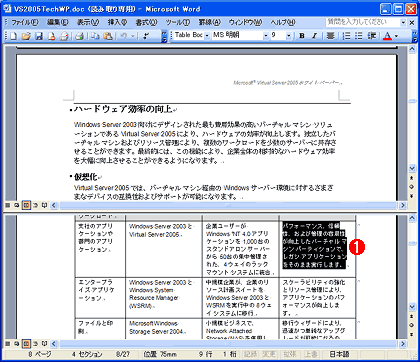
Task: Open the ヘルプ menu
Action: [283, 22]
